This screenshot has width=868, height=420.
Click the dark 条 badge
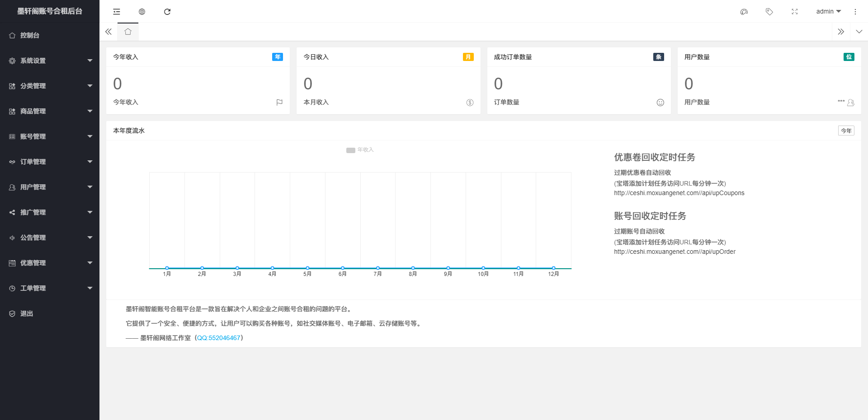659,57
